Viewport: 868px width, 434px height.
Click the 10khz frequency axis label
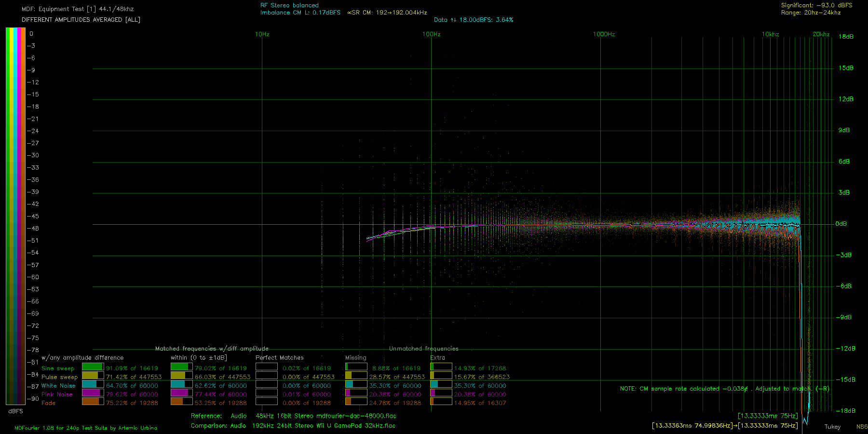[x=771, y=34]
